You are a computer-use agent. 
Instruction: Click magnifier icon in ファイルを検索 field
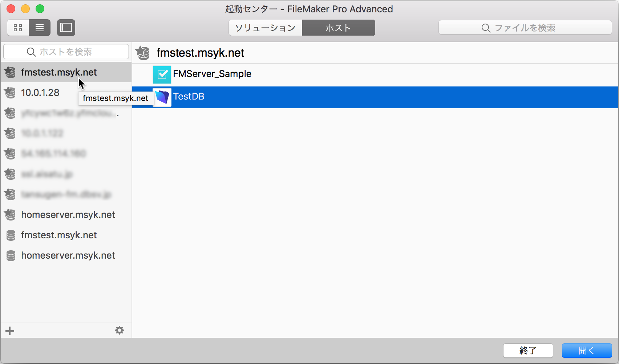pos(486,28)
